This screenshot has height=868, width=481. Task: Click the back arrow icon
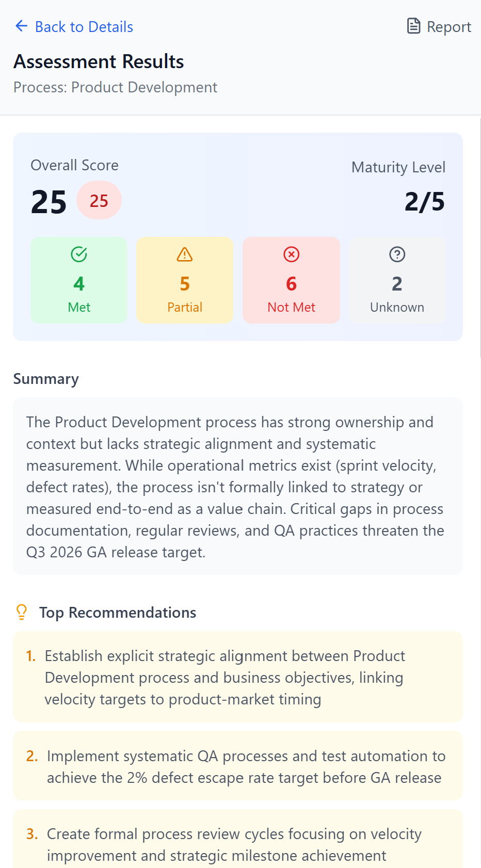click(21, 26)
